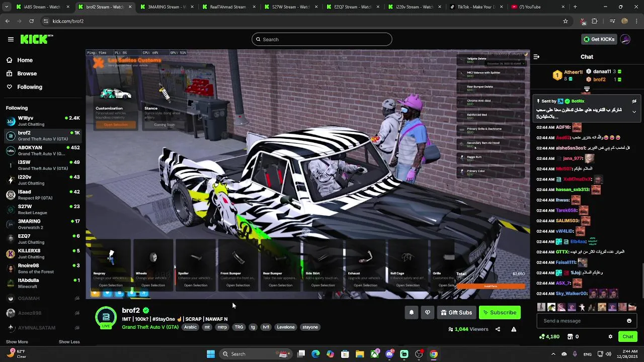Screen dimensions: 644x362
Task: Open iSaad channel in Following list
Action: tap(43, 195)
